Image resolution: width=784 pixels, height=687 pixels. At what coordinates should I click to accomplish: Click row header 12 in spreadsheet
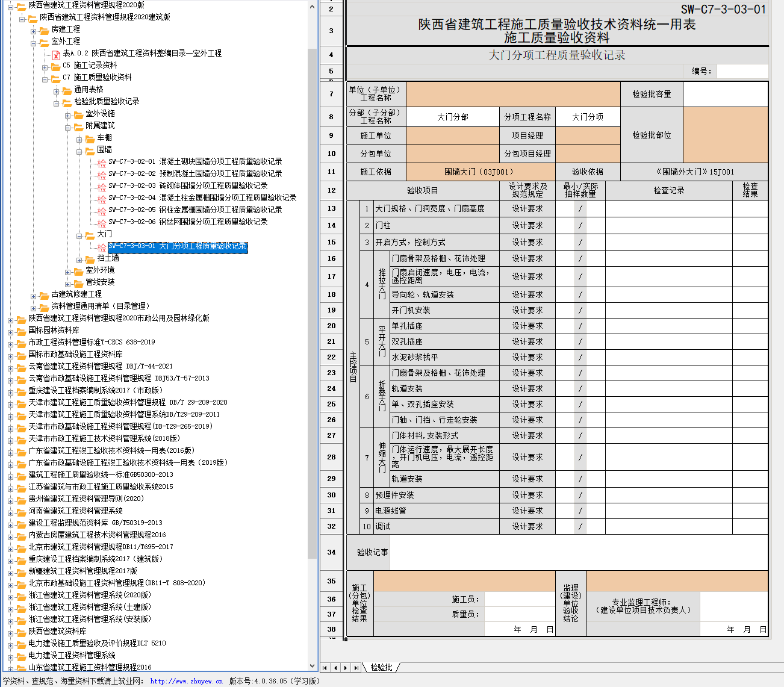[331, 190]
